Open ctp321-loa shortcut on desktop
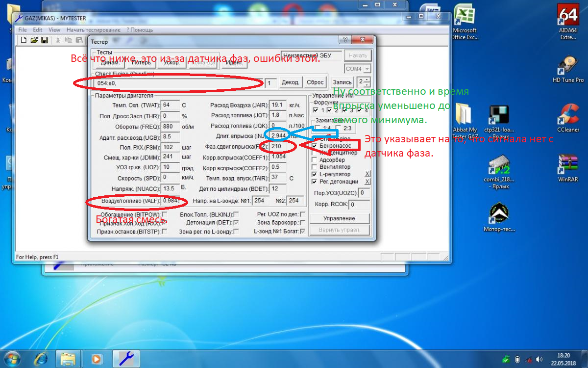Image resolution: width=588 pixels, height=368 pixels. coord(498,121)
